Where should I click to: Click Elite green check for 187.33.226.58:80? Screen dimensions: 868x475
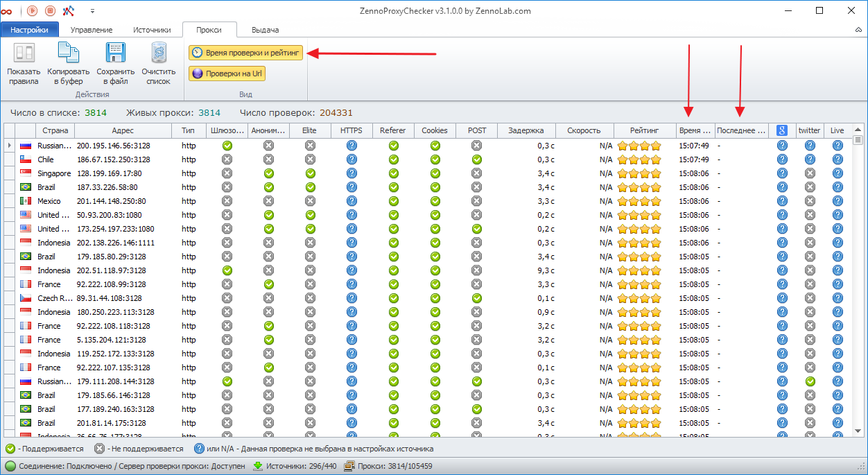(x=310, y=187)
